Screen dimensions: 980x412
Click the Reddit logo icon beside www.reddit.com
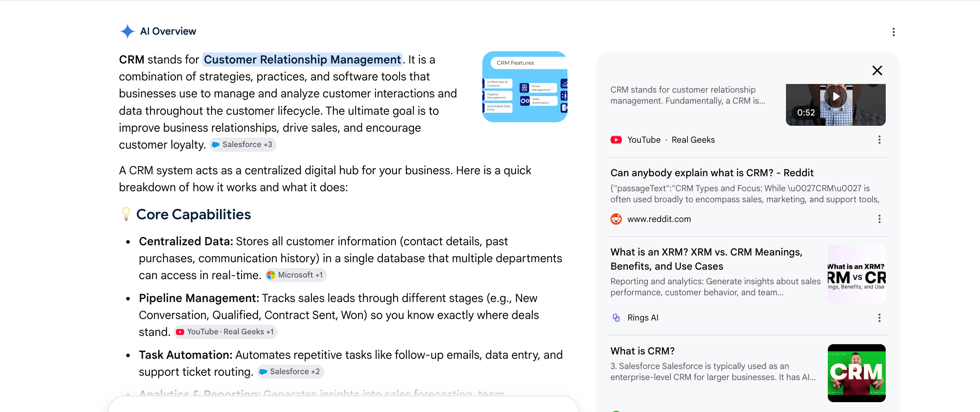click(616, 219)
